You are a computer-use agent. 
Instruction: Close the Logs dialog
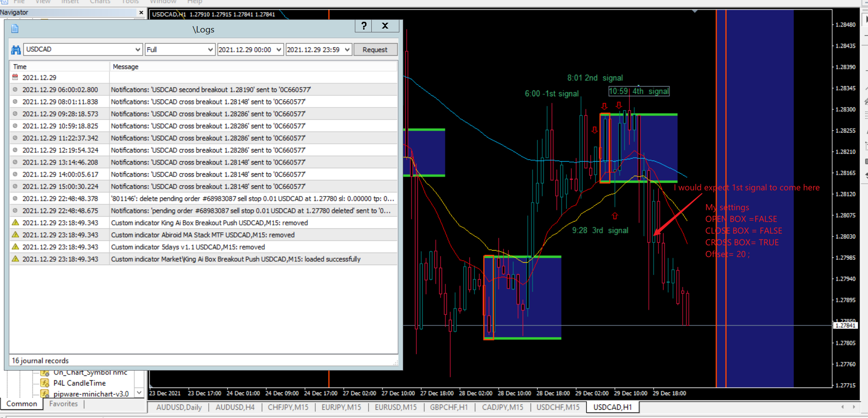point(385,26)
